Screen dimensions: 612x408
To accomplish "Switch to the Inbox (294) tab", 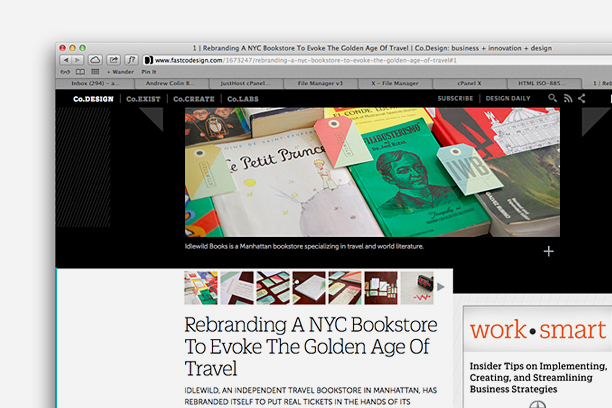I will [x=93, y=83].
